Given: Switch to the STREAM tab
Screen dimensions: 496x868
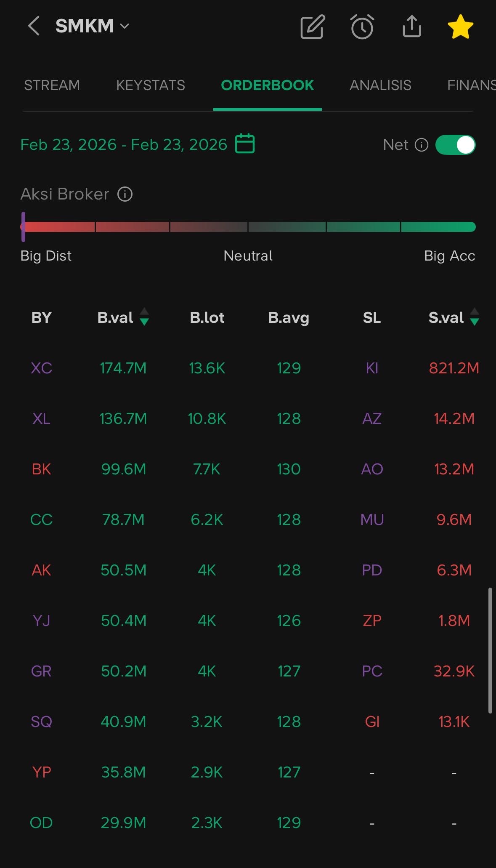Looking at the screenshot, I should (52, 85).
